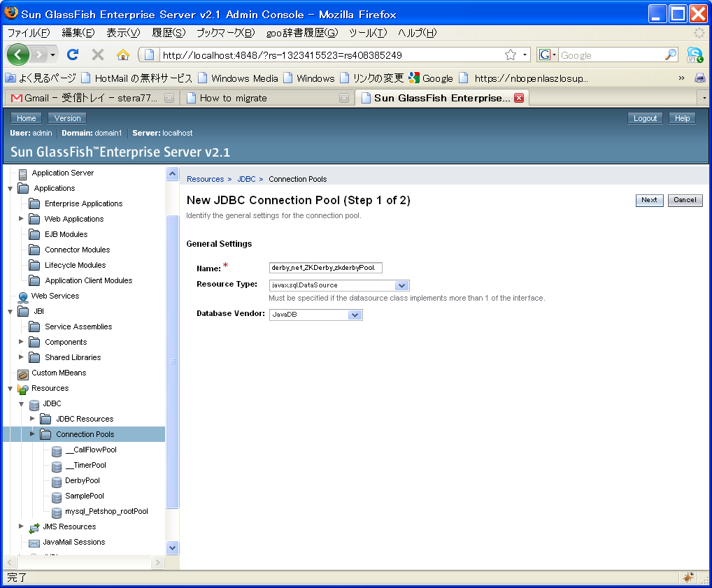This screenshot has width=712, height=588.
Task: Close the Sun GlassFish Enterprise tab
Action: coord(519,98)
